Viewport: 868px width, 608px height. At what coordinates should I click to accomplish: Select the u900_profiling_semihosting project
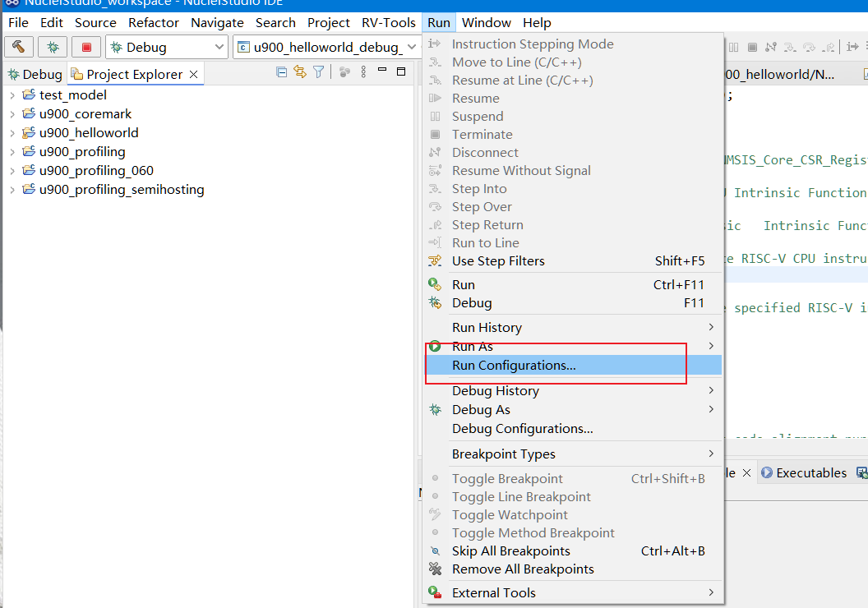pos(121,190)
